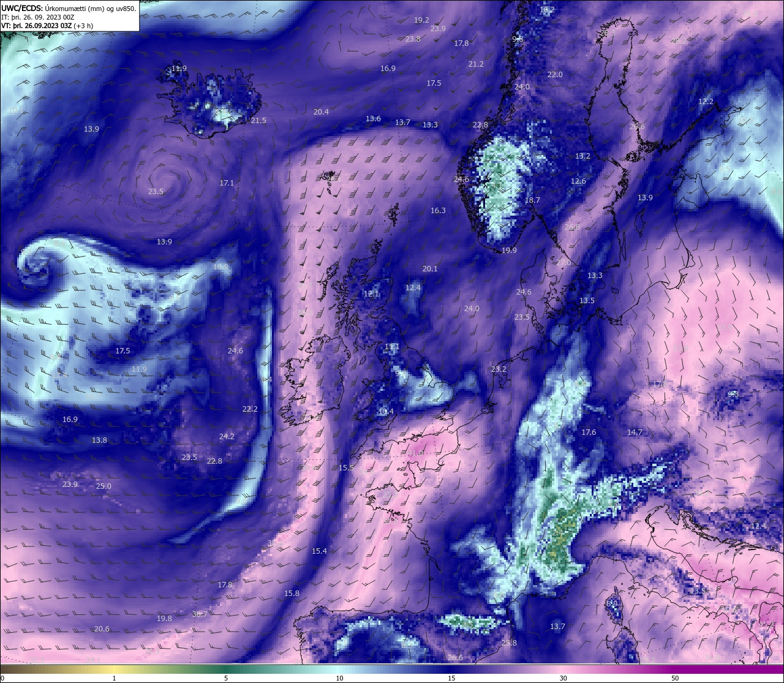Click the 18.7 value on the map
This screenshot has width=784, height=683.
pyautogui.click(x=532, y=200)
